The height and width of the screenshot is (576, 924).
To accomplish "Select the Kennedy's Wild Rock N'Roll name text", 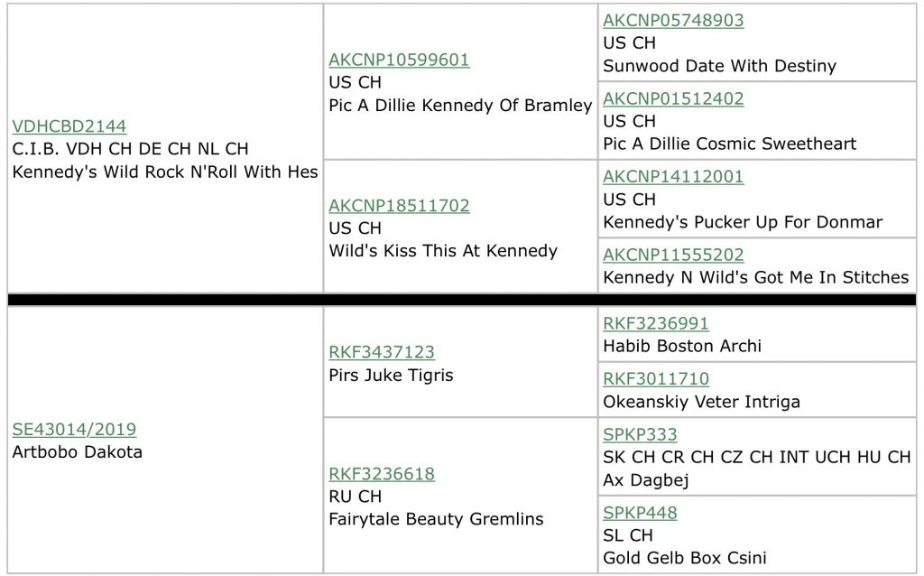I will [165, 172].
